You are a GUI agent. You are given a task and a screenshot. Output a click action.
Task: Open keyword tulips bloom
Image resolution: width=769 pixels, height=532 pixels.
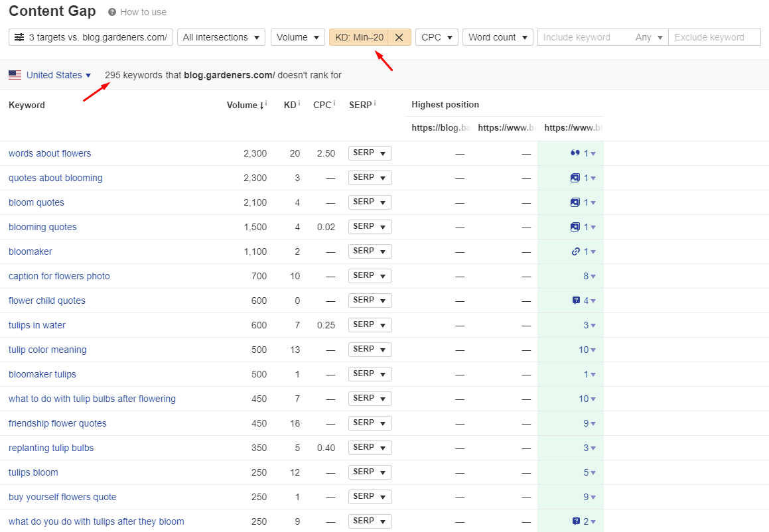click(33, 472)
